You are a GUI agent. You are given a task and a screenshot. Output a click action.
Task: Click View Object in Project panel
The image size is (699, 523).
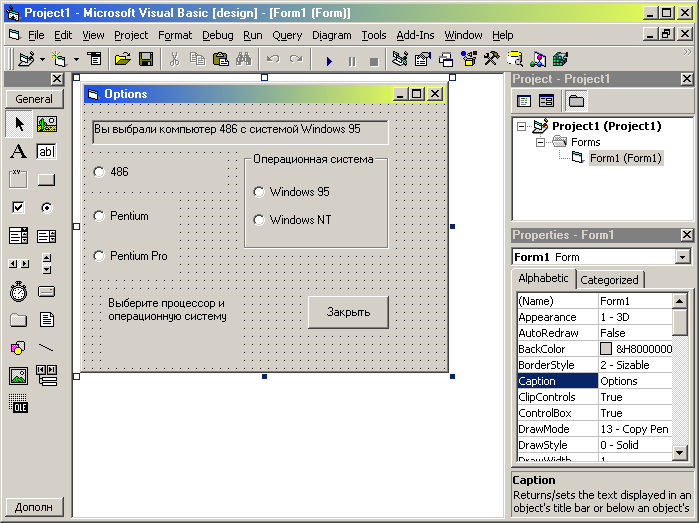click(x=546, y=101)
